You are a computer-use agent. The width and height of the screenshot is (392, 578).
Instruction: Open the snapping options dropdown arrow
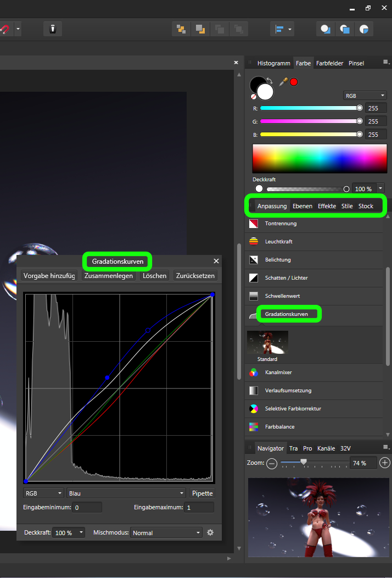18,29
